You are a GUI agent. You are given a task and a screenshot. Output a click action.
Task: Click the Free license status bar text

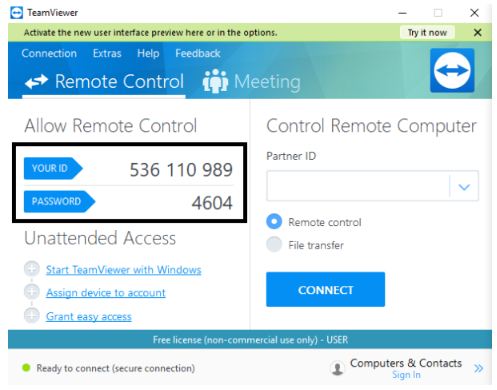pyautogui.click(x=250, y=340)
